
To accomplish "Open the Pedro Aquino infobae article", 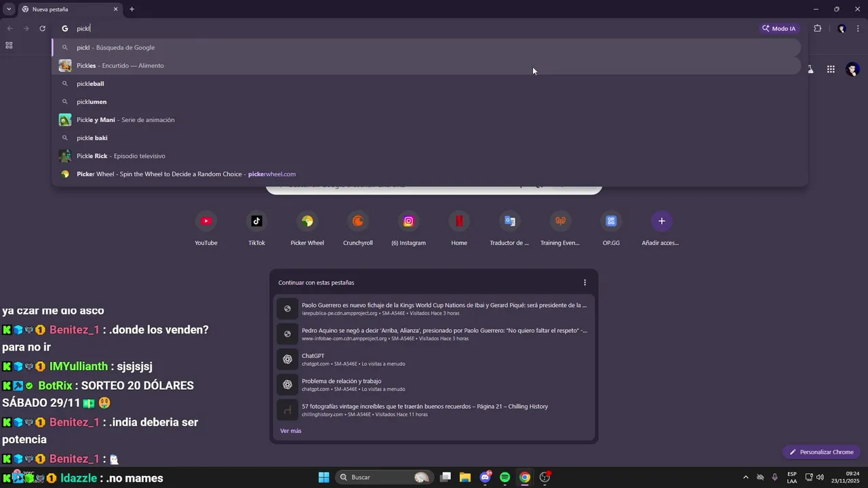I will point(433,333).
